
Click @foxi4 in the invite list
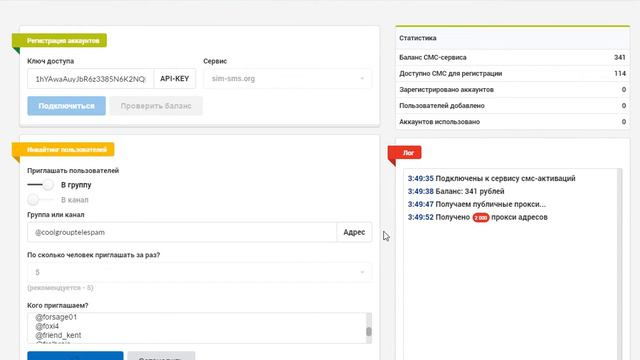pos(47,326)
